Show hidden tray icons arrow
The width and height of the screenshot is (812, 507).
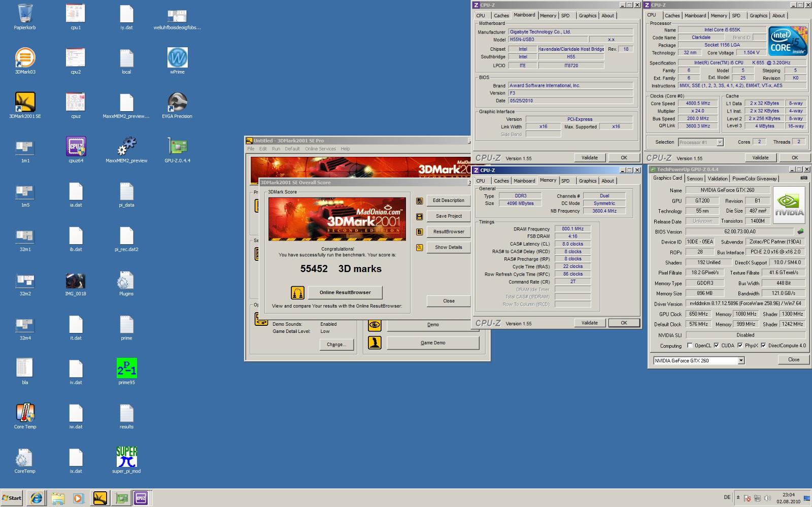coord(738,498)
